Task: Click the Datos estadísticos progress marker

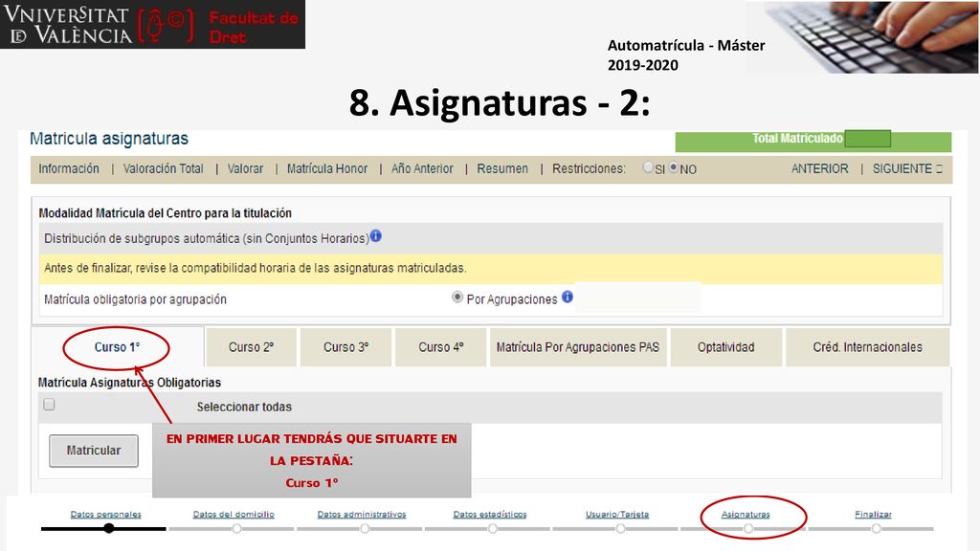Action: click(493, 528)
